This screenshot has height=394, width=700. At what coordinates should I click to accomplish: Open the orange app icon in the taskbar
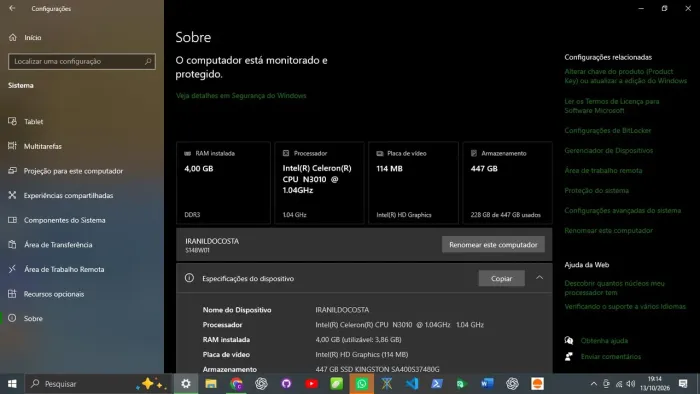538,384
